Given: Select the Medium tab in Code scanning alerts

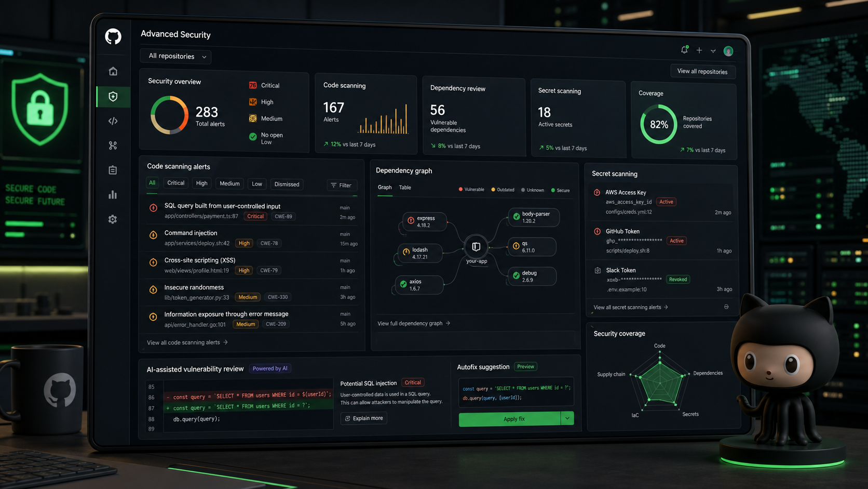Looking at the screenshot, I should pyautogui.click(x=229, y=183).
